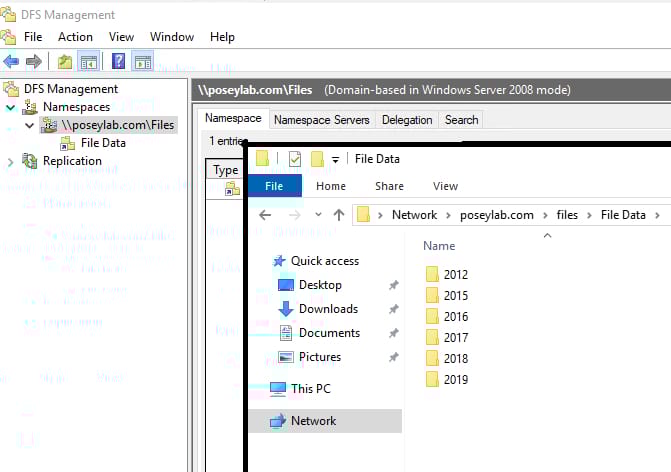
Task: Expand the Replication tree node
Action: tap(11, 162)
